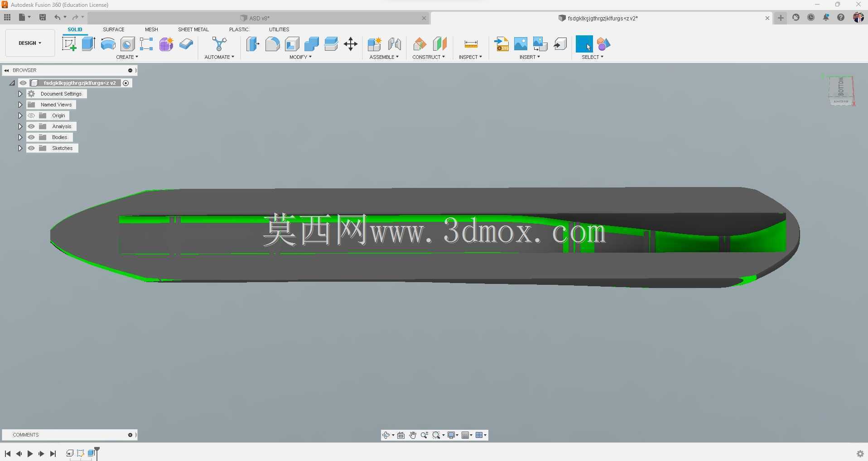Viewport: 868px width, 461px height.
Task: Toggle visibility of the Origin folder
Action: tap(31, 115)
